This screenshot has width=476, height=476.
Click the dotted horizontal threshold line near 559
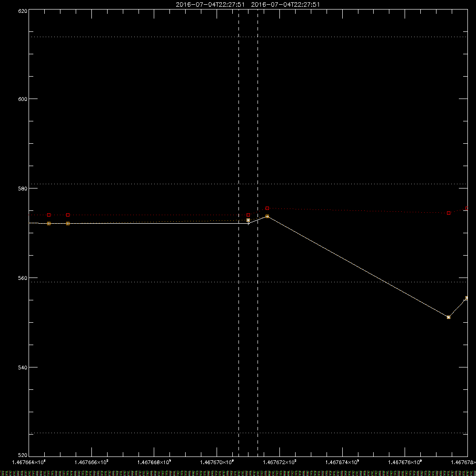click(x=248, y=282)
